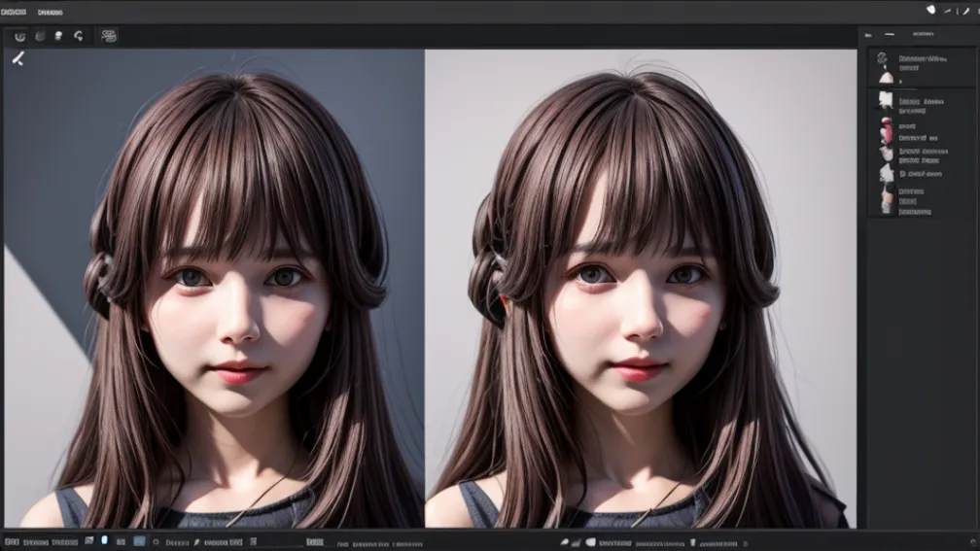Viewport: 980px width, 551px height.
Task: Click the white blob icon in the bottom bar
Action: pyautogui.click(x=591, y=542)
